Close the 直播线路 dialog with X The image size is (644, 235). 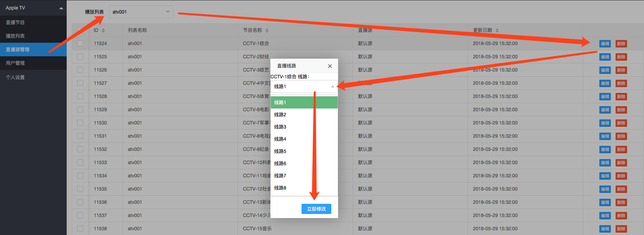330,66
